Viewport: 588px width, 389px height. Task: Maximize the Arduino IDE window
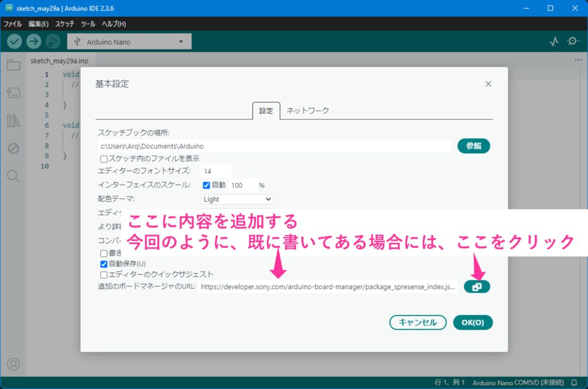pyautogui.click(x=550, y=8)
